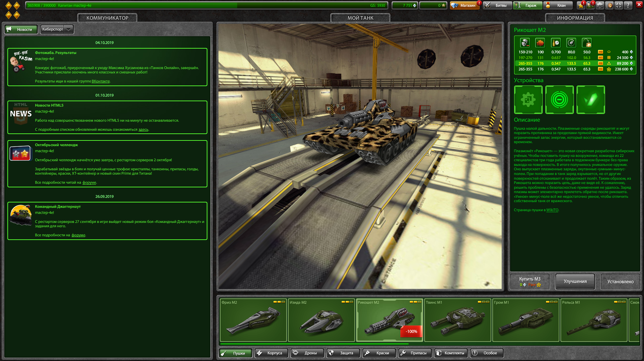This screenshot has width=644, height=361.
Task: Click the crystals balance 7 751
Action: tap(405, 5)
